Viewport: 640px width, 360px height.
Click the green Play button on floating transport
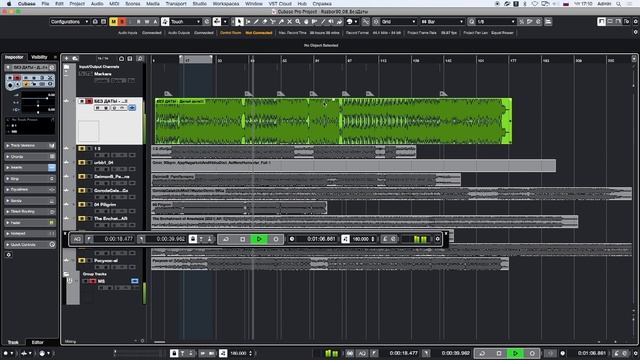(259, 239)
